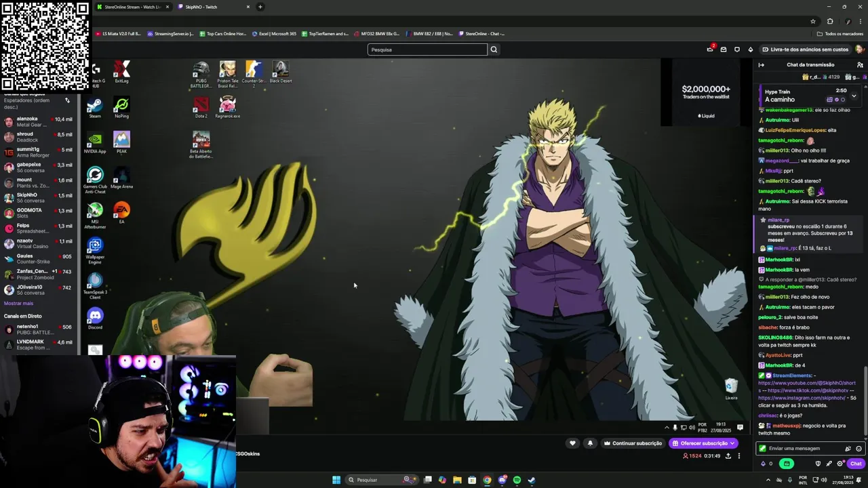Open the whispers speech bubble icon

point(737,49)
